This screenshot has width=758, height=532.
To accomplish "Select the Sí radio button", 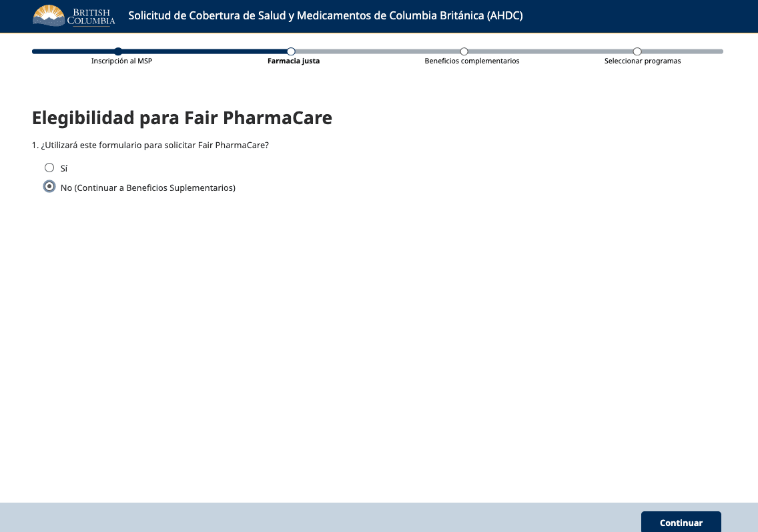I will pyautogui.click(x=49, y=168).
